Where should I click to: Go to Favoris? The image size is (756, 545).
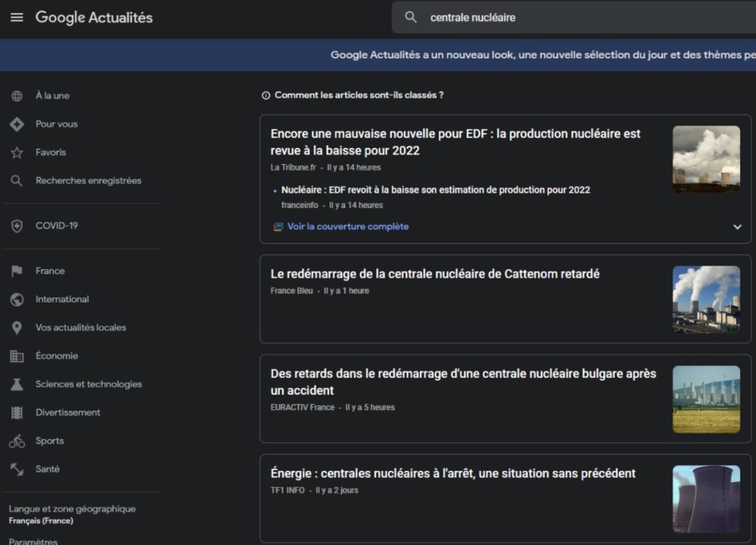click(50, 153)
